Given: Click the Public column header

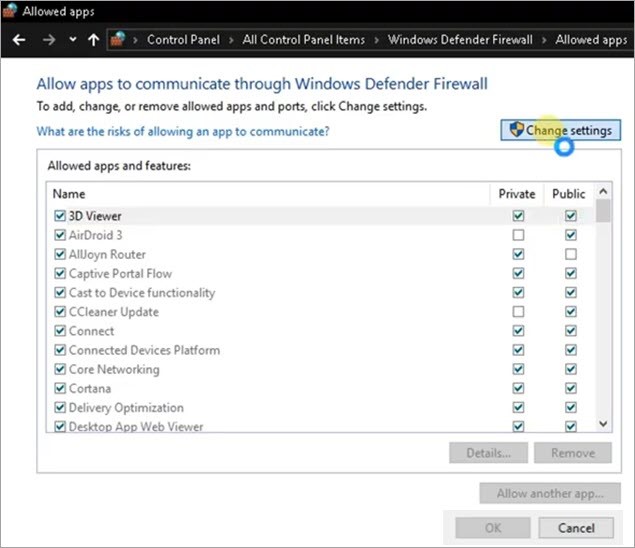Looking at the screenshot, I should [569, 194].
